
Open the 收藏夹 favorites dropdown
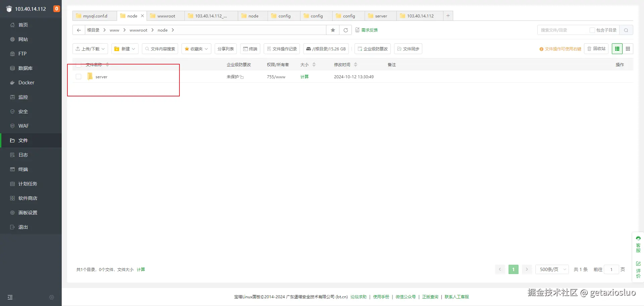tap(196, 49)
